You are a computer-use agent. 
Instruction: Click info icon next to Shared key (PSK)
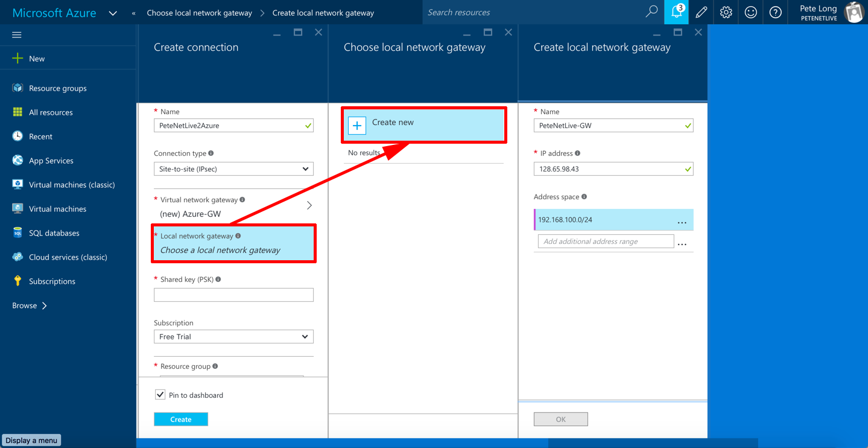tap(218, 280)
